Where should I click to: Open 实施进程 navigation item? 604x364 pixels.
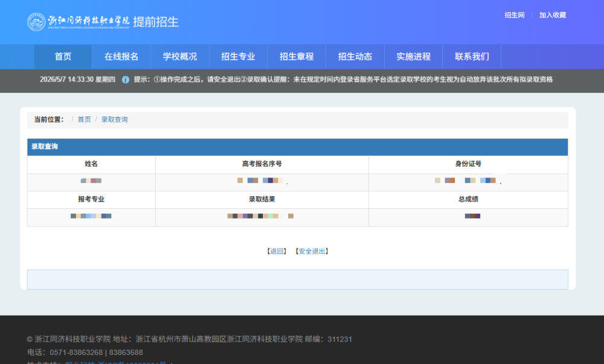pyautogui.click(x=413, y=57)
